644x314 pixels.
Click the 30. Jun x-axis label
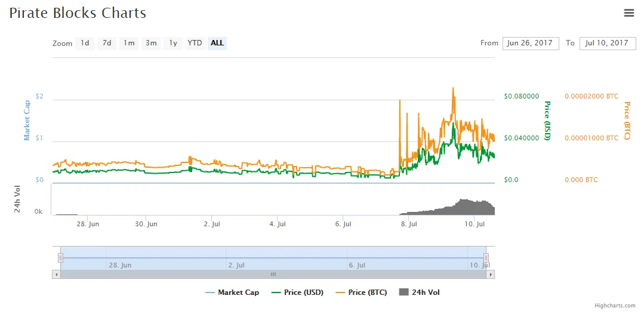(x=147, y=224)
